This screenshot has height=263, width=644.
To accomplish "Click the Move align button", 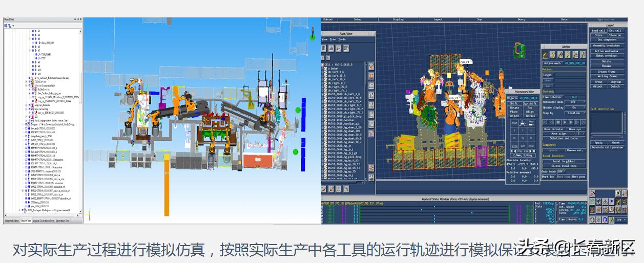I will pyautogui.click(x=558, y=134).
